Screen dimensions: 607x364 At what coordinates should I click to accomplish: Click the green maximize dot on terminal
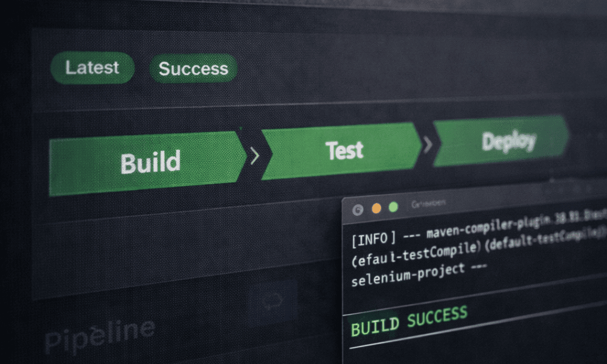pyautogui.click(x=393, y=207)
